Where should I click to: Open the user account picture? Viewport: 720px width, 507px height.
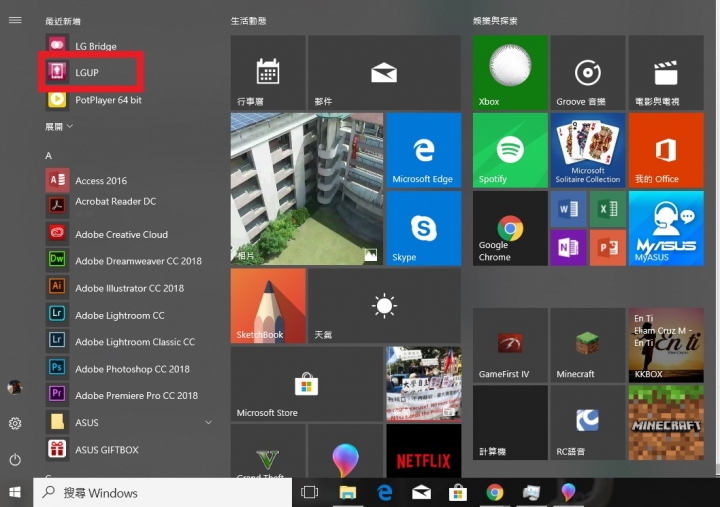point(15,387)
